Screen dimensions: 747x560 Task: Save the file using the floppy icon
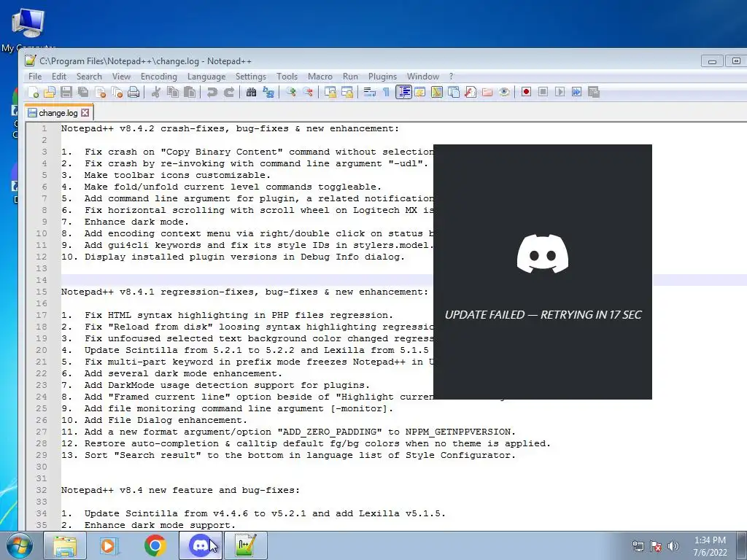click(66, 92)
